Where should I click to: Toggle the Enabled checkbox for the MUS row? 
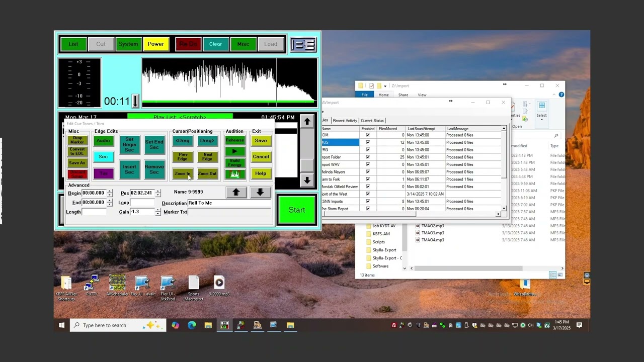tap(368, 142)
